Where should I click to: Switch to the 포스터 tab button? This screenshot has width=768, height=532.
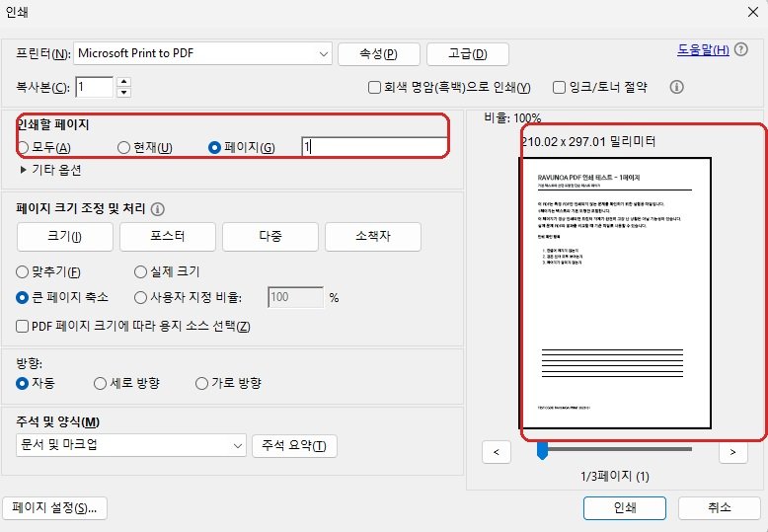coord(168,237)
